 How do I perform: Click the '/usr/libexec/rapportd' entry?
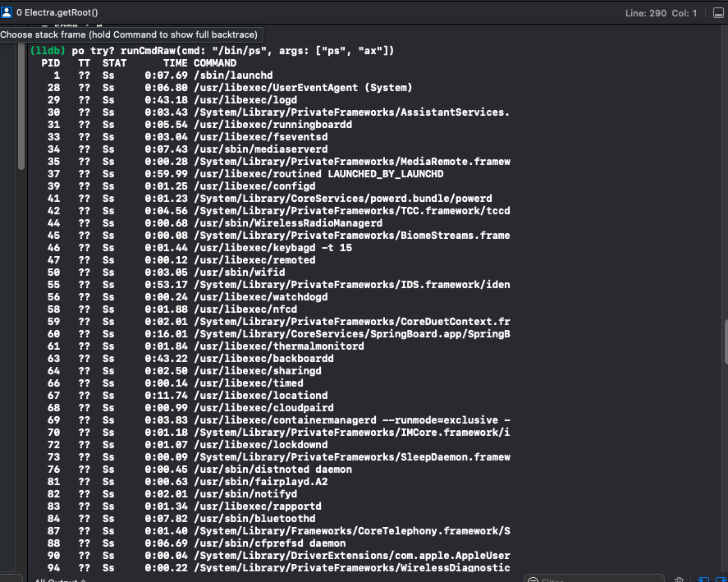(x=258, y=506)
